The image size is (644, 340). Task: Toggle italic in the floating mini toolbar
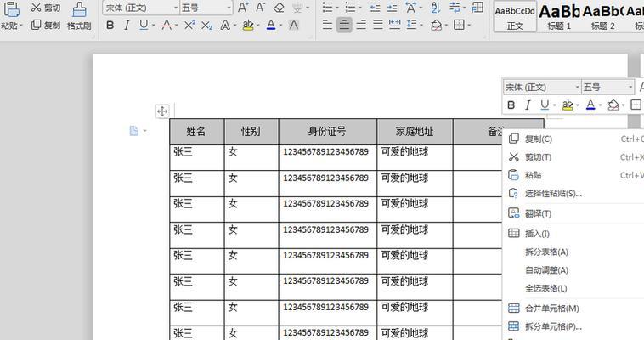528,105
